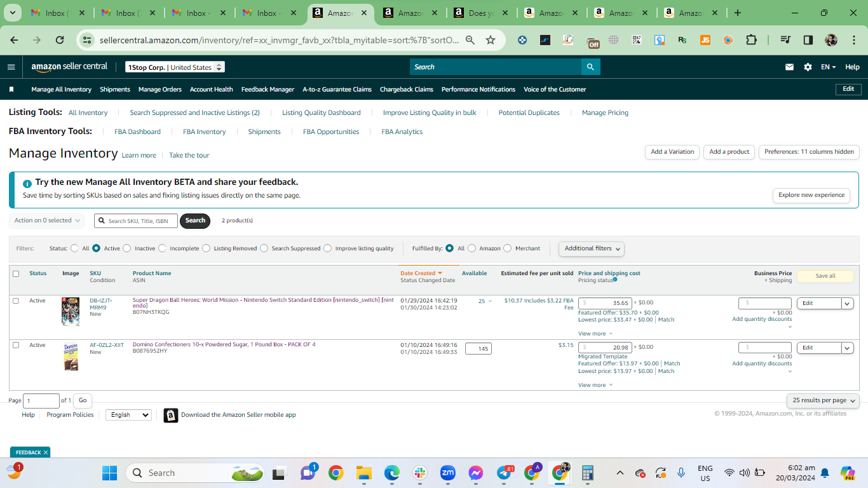This screenshot has height=488, width=868.
Task: Open the Calculator app in the taskbar
Action: coord(588,473)
